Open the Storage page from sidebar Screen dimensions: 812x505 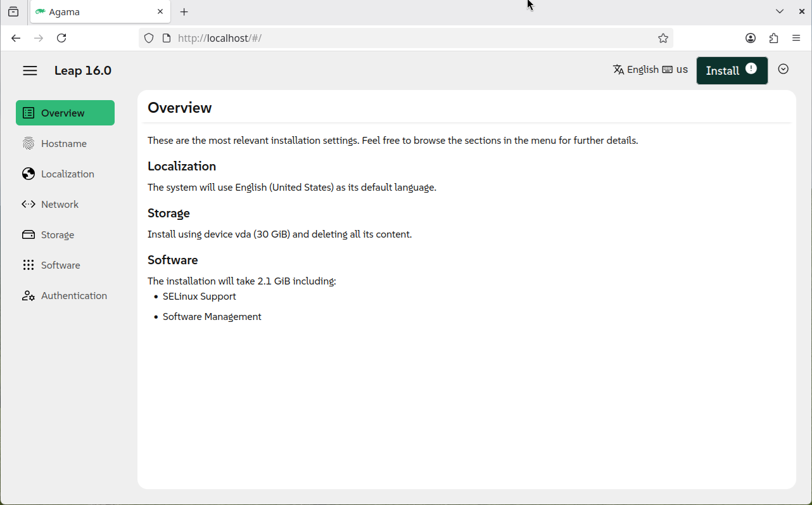pyautogui.click(x=58, y=235)
